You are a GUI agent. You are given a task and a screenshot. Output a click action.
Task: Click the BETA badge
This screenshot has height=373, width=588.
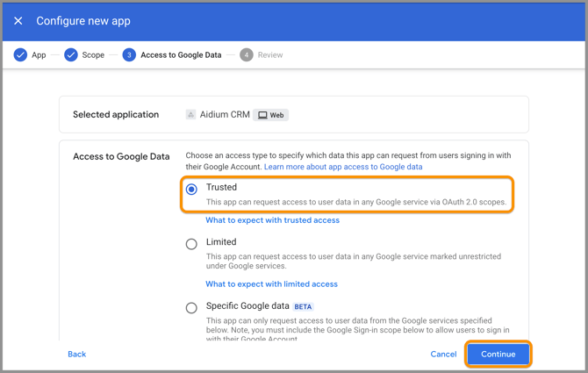[303, 307]
